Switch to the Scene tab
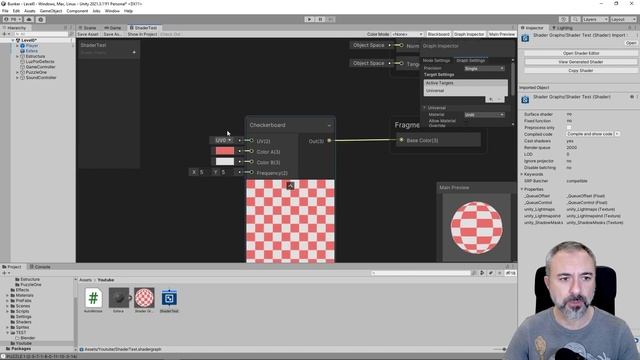This screenshot has height=360, width=640. coord(87,28)
